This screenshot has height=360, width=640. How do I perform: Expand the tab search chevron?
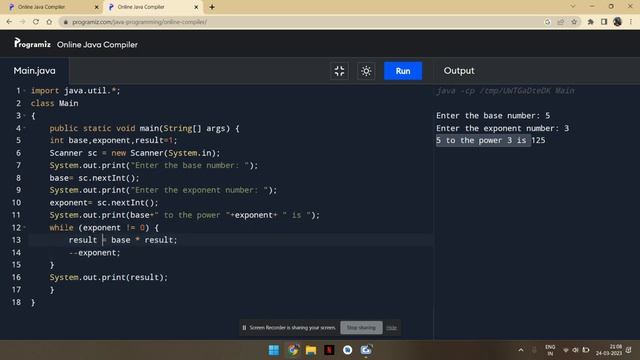[x=573, y=6]
